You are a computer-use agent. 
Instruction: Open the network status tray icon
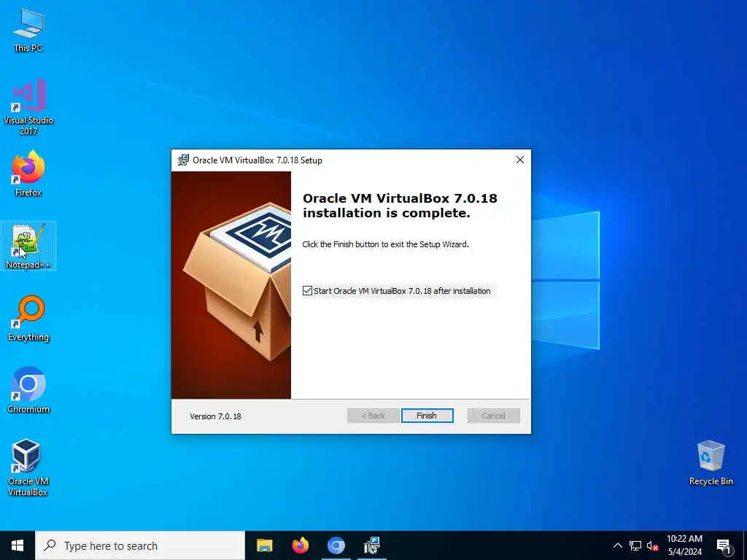pos(635,545)
